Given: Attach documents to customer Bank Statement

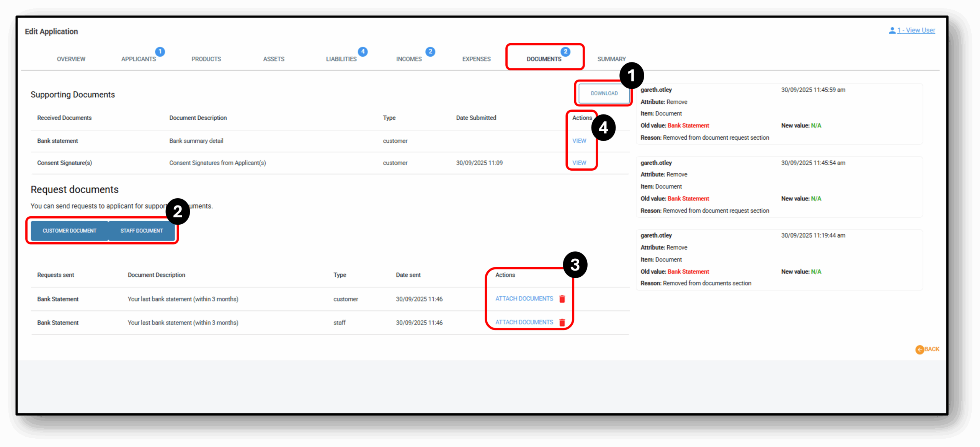Looking at the screenshot, I should click(x=524, y=299).
